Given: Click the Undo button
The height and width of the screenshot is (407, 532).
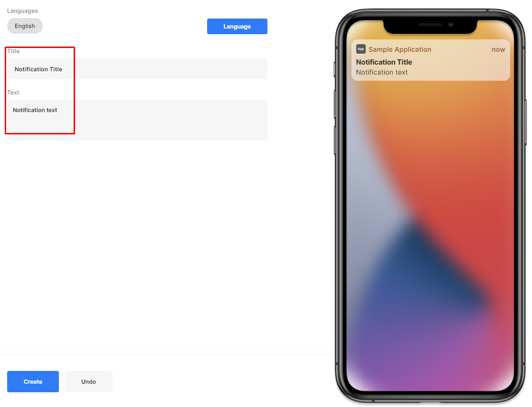Looking at the screenshot, I should pyautogui.click(x=88, y=381).
